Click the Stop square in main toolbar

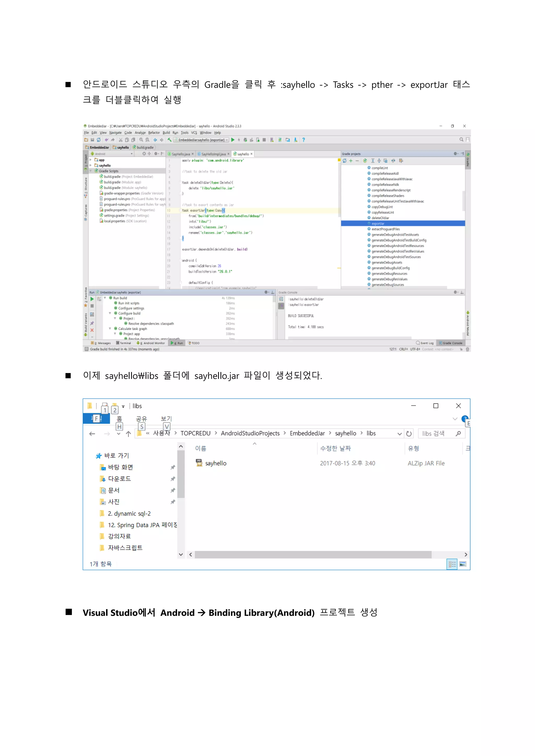coord(264,140)
